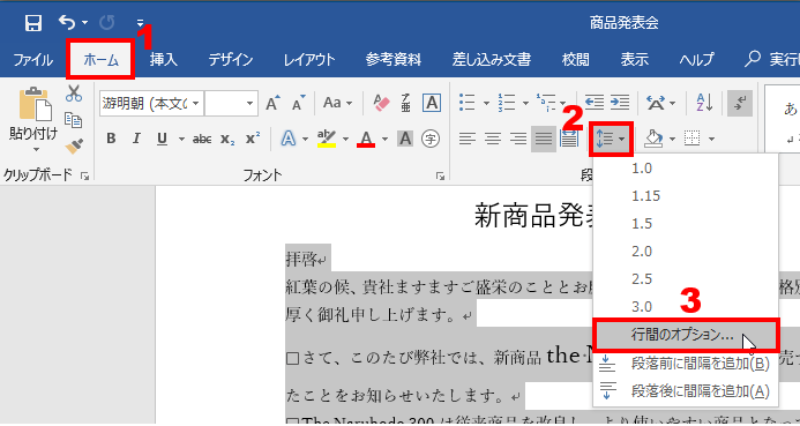This screenshot has width=800, height=426.
Task: Switch to the ホーム tab
Action: click(101, 60)
